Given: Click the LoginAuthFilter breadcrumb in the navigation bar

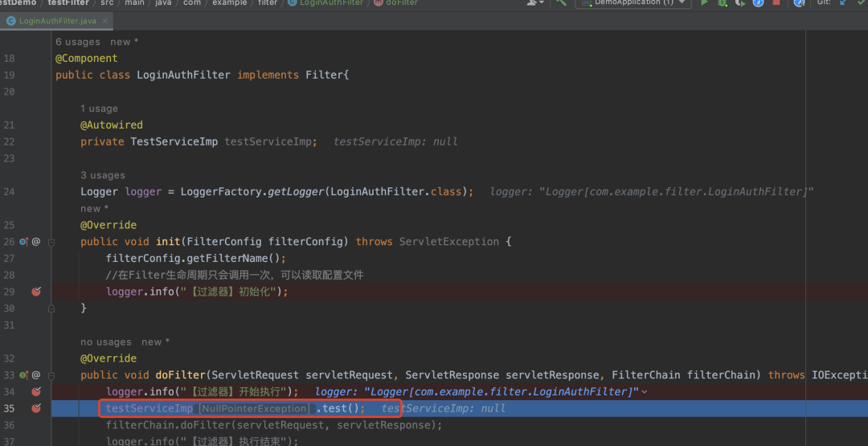Looking at the screenshot, I should coord(326,2).
